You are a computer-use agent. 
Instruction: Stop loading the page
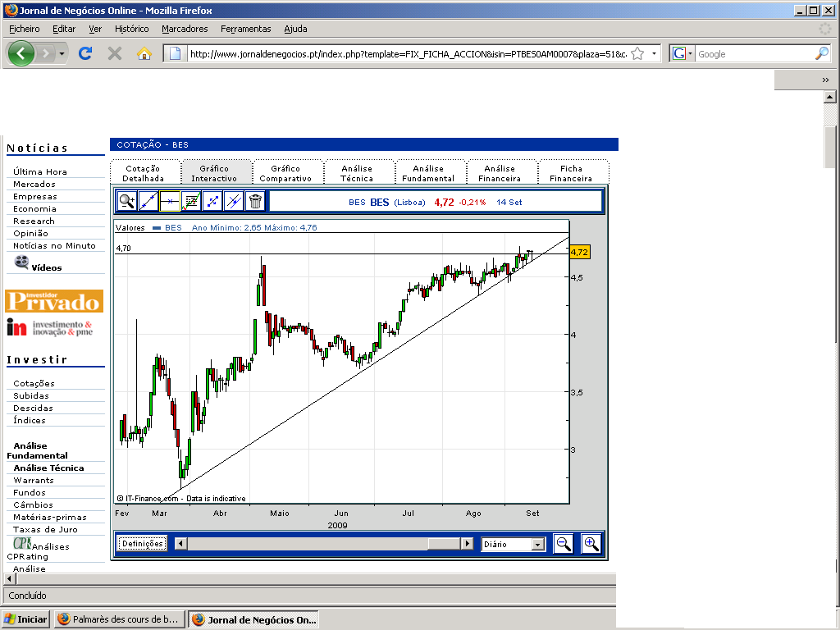[115, 53]
